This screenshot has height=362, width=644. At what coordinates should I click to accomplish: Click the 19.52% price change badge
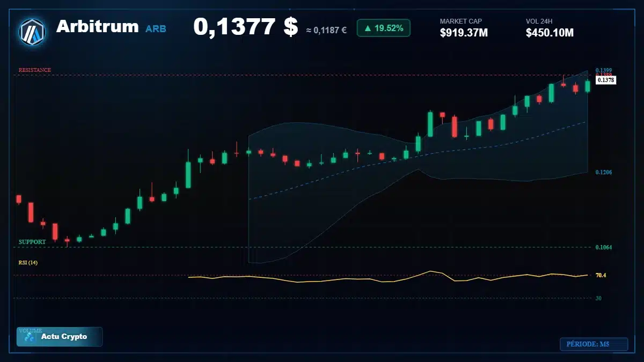pyautogui.click(x=383, y=28)
